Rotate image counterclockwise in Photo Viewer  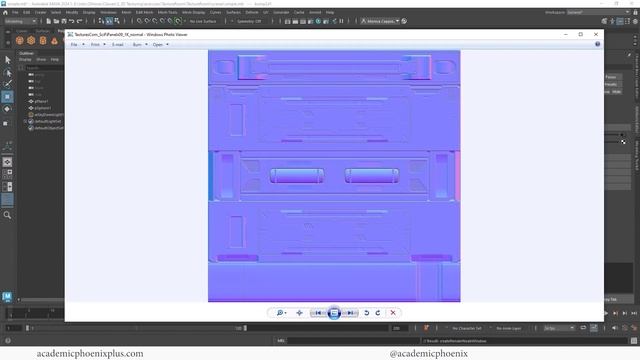[367, 313]
